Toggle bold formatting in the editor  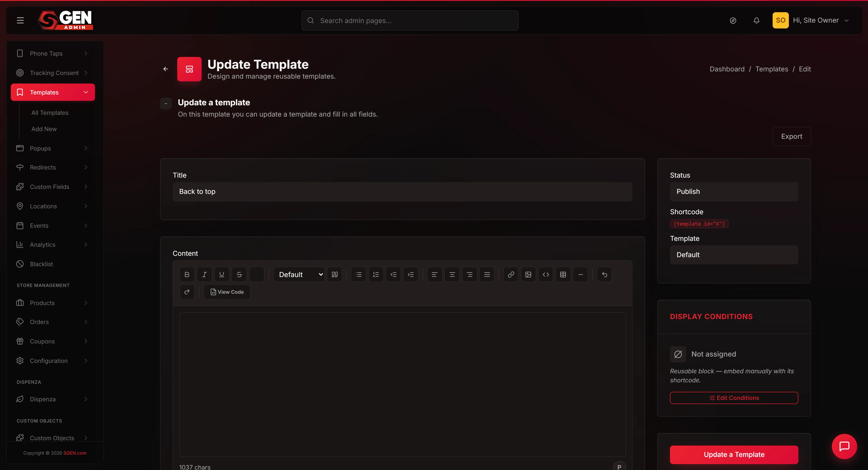[x=187, y=275]
